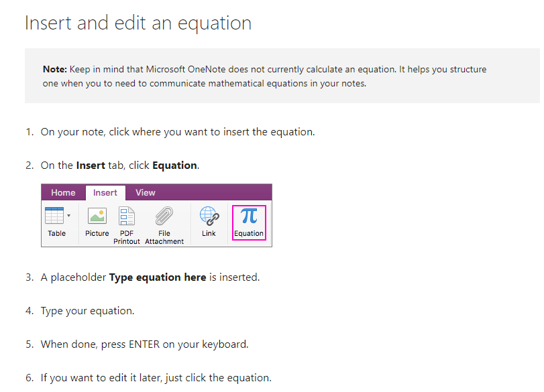544x392 pixels.
Task: Click the Insert and edit an equation heading
Action: [138, 22]
